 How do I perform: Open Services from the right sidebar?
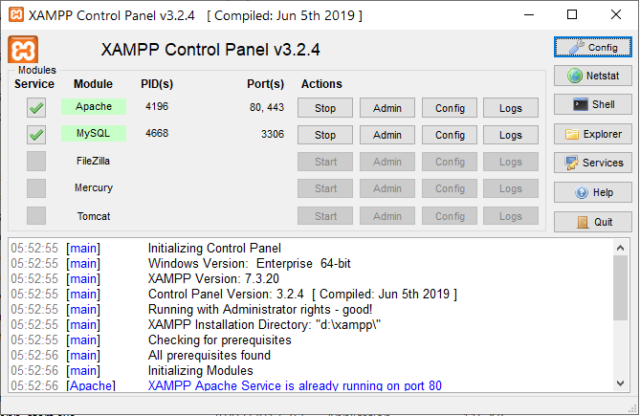(x=589, y=163)
